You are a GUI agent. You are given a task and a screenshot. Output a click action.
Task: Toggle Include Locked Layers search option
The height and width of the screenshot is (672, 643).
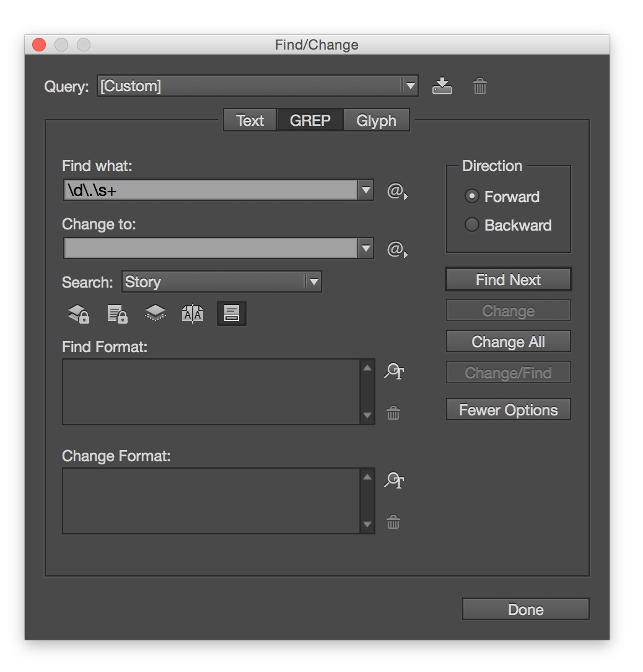79,314
